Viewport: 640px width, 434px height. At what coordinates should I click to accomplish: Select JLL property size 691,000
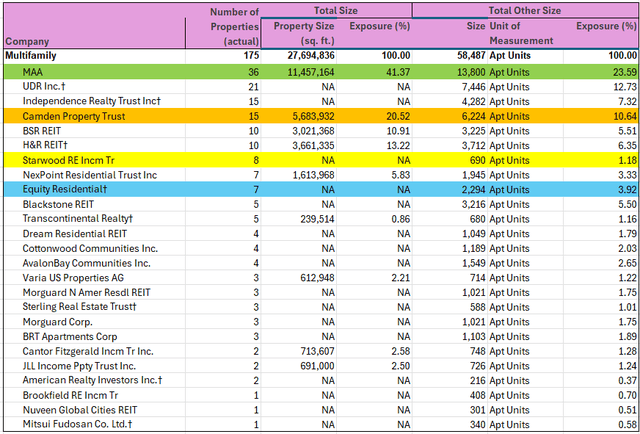click(x=317, y=366)
